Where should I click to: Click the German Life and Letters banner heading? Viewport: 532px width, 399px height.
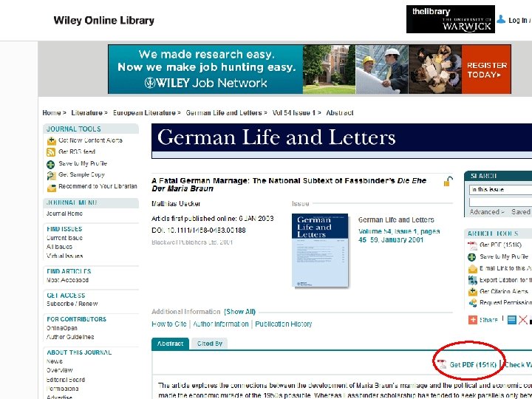point(276,137)
